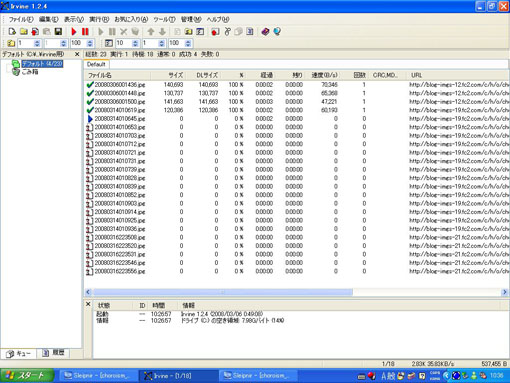
Task: Sort by the 速度(B/s) column header
Action: click(x=323, y=75)
